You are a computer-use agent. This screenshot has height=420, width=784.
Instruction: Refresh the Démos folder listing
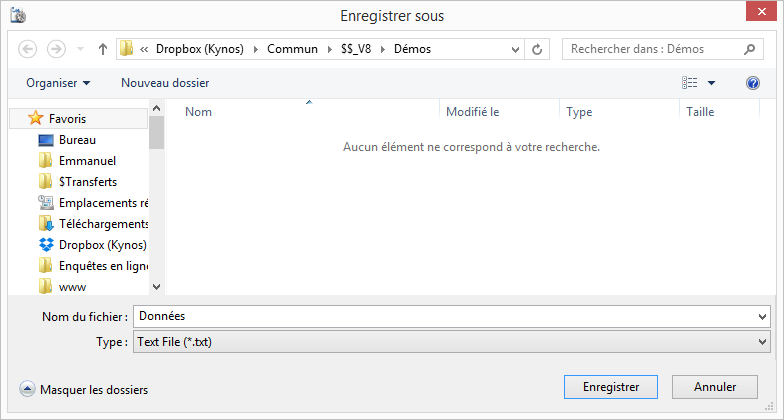click(x=537, y=49)
